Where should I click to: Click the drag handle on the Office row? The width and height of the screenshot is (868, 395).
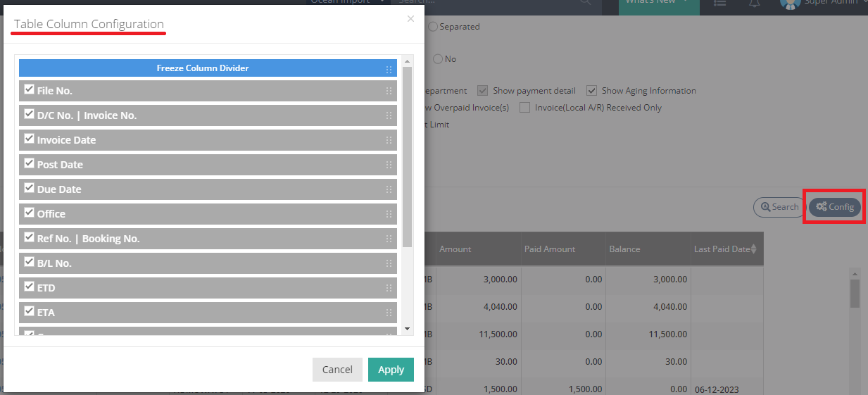[389, 214]
